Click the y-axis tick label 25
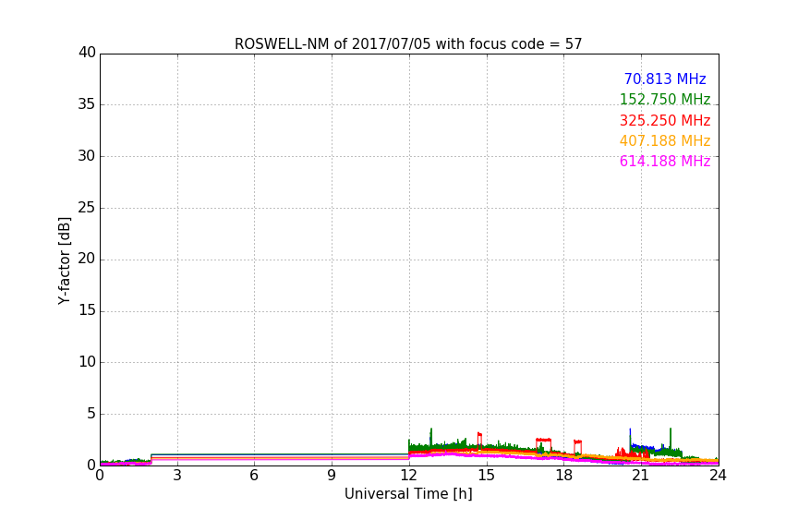The image size is (798, 532). (x=87, y=208)
